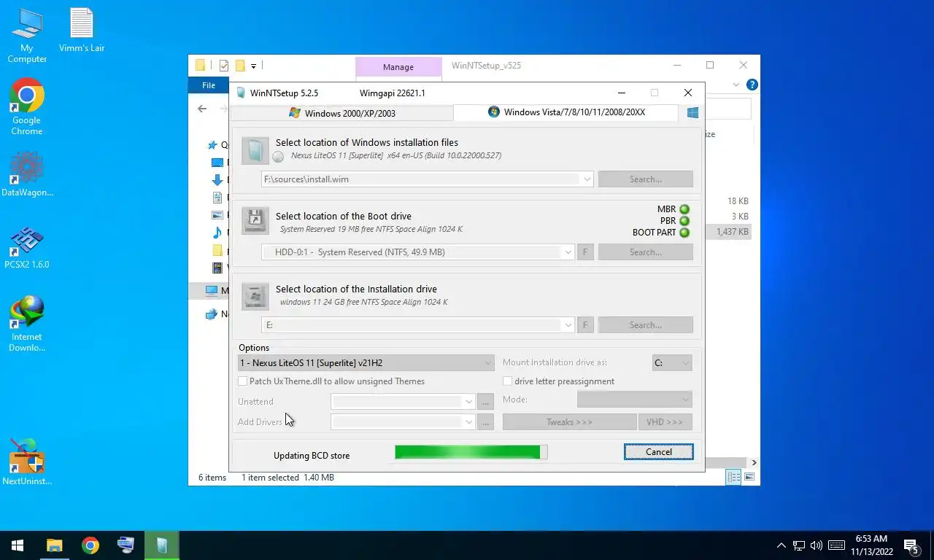Click Cancel to stop setup
The height and width of the screenshot is (560, 934).
click(x=659, y=452)
